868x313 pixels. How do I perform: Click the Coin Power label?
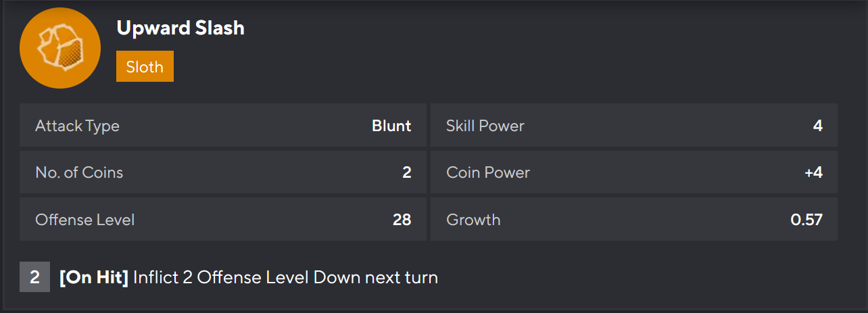click(x=487, y=172)
